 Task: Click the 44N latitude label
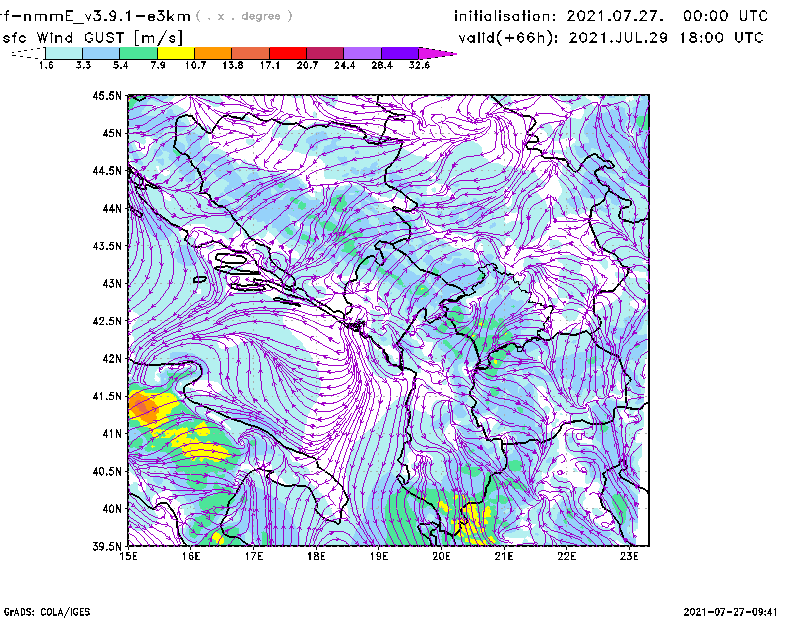point(112,208)
